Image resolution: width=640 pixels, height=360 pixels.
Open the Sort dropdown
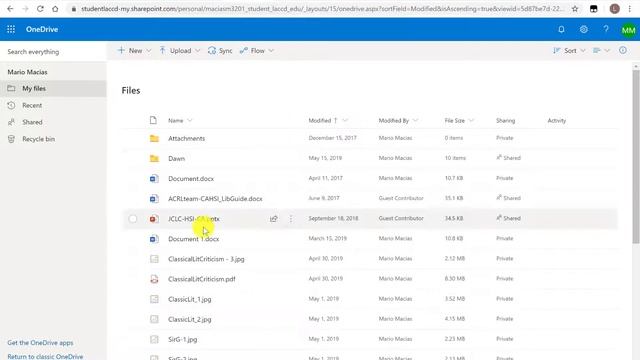pyautogui.click(x=569, y=51)
